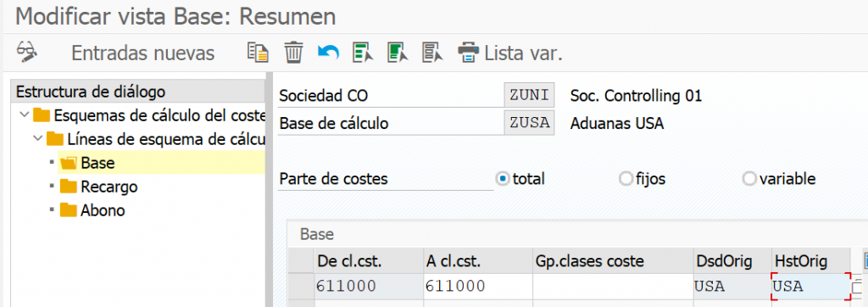Click the De cl.cst. field with 611000
This screenshot has height=307, width=868.
click(x=369, y=287)
